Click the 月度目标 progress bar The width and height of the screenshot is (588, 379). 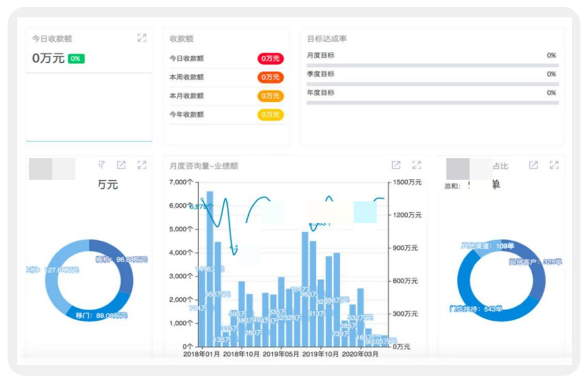point(432,65)
